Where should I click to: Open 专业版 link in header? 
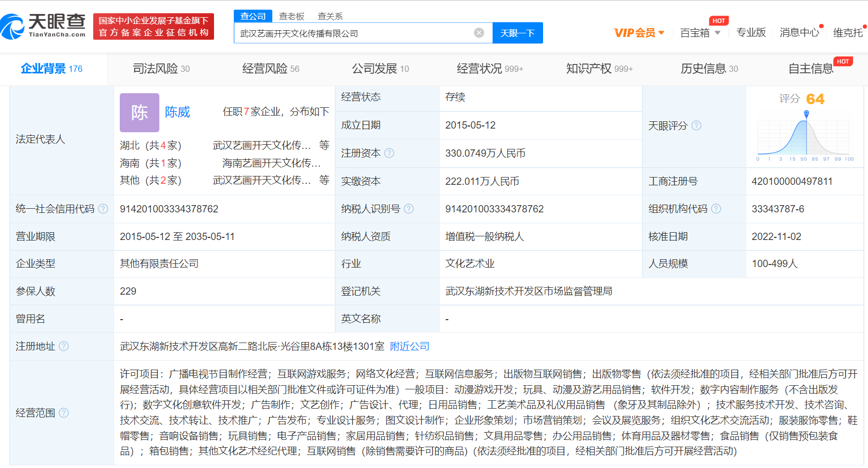[751, 33]
